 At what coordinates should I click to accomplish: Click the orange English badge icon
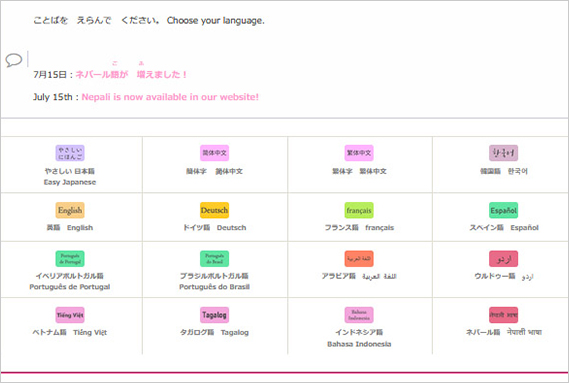pyautogui.click(x=70, y=210)
